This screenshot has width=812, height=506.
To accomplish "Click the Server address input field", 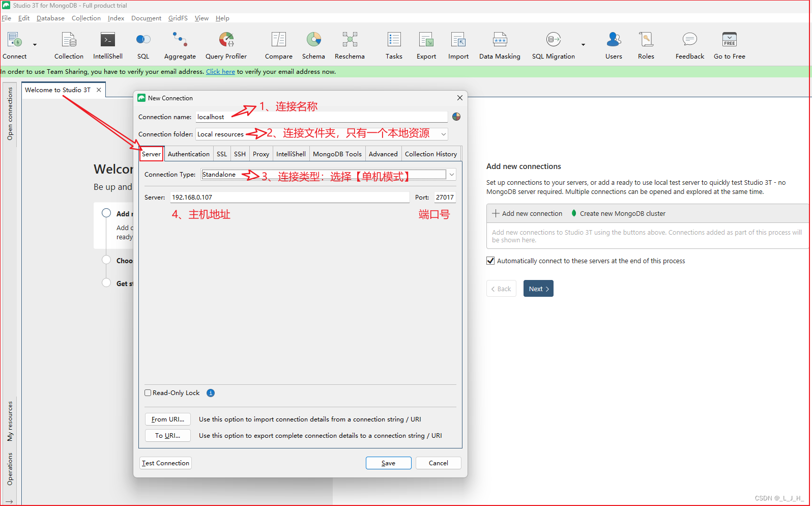I will pyautogui.click(x=289, y=198).
